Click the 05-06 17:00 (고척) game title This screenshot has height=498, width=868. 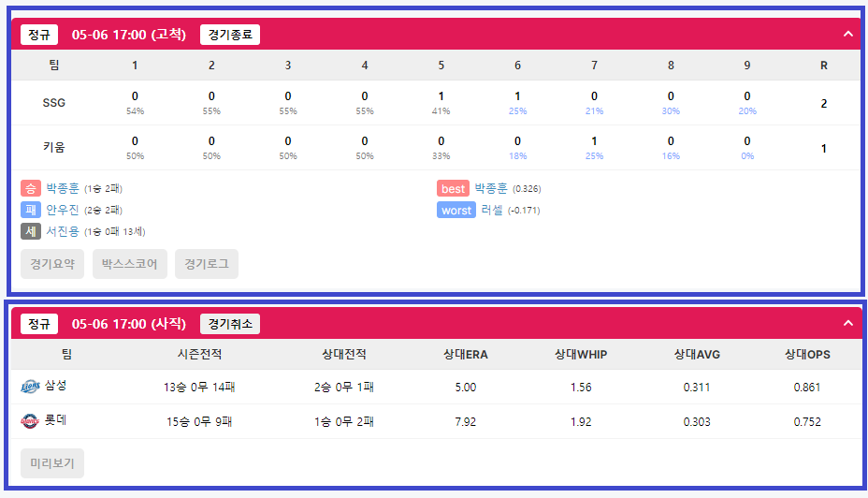[128, 35]
